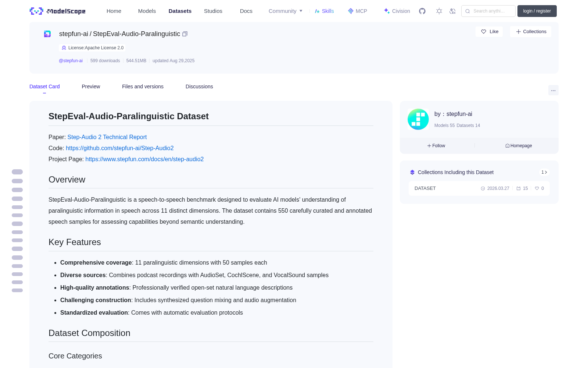The height and width of the screenshot is (368, 588).
Task: Expand the Community dropdown menu
Action: click(x=286, y=11)
